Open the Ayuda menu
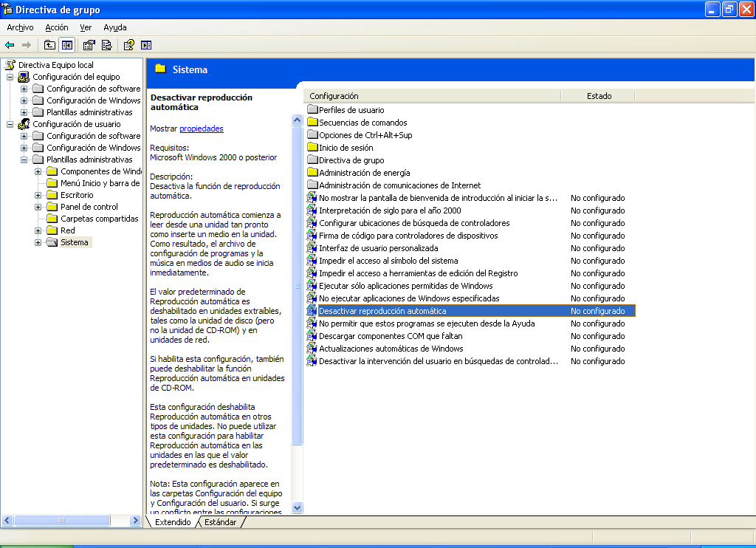The image size is (756, 548). [115, 27]
